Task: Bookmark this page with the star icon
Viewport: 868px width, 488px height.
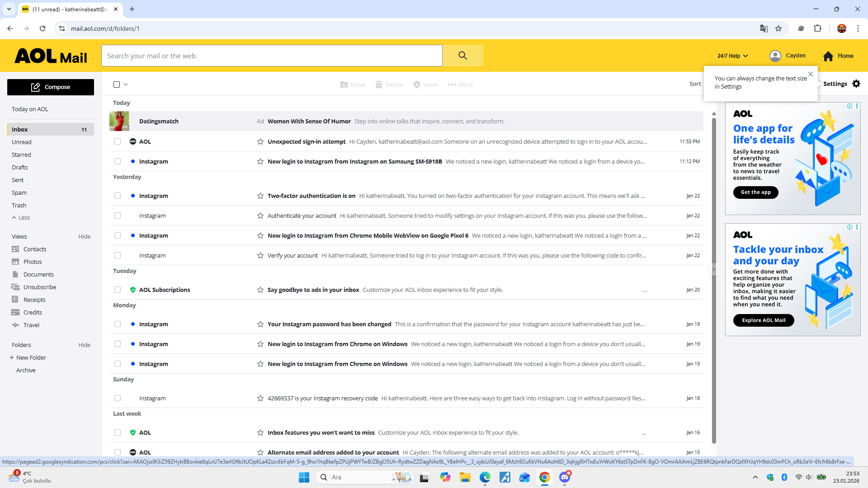Action: [x=778, y=28]
